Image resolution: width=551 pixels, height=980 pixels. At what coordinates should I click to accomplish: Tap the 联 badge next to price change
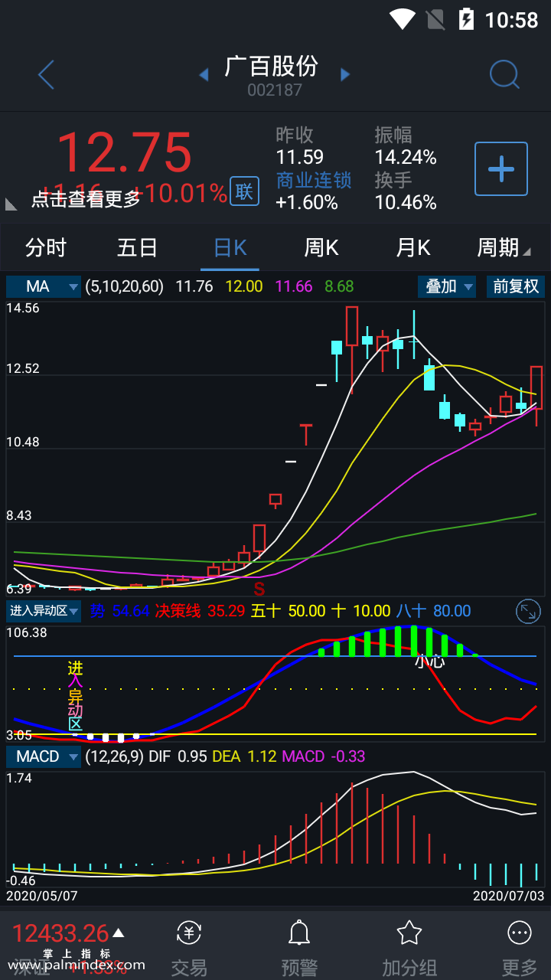pos(244,191)
